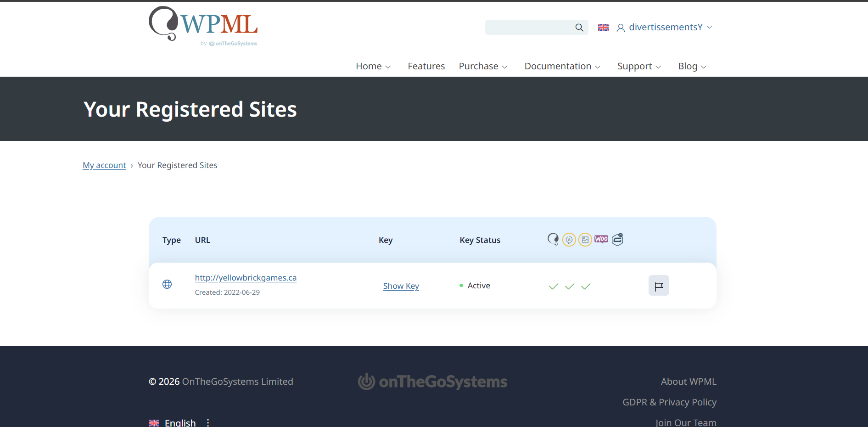Expand the Blog menu
The height and width of the screenshot is (427, 868).
(x=693, y=67)
